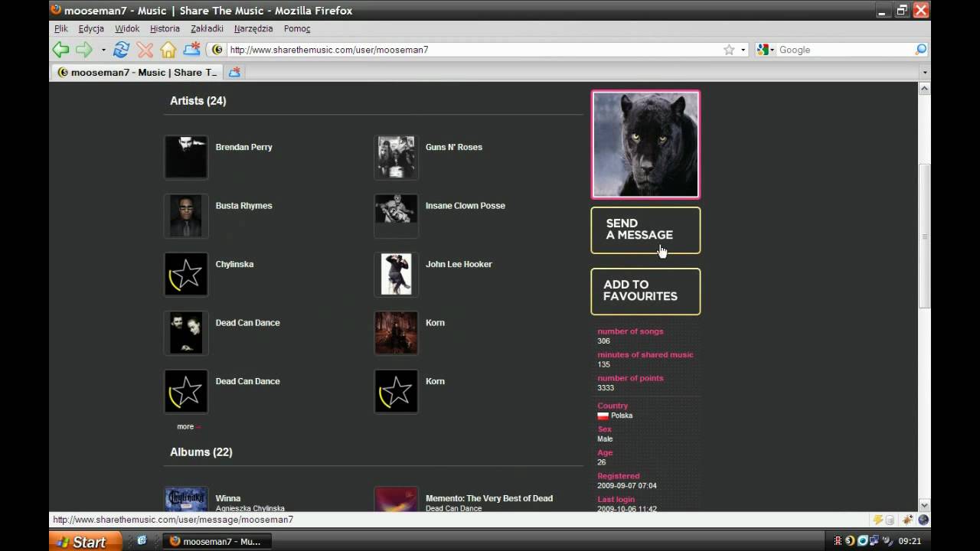The height and width of the screenshot is (551, 980).
Task: Click the Polska country flag icon
Action: (x=603, y=416)
